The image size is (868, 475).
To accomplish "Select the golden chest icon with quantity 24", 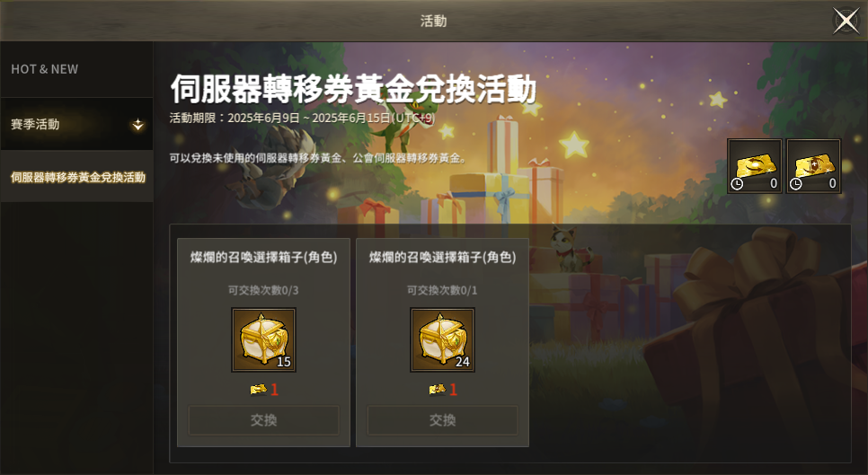I will click(442, 339).
